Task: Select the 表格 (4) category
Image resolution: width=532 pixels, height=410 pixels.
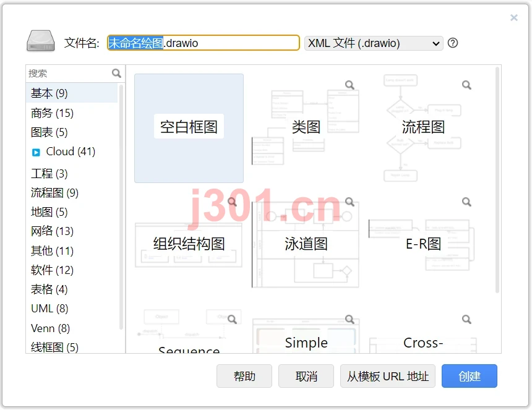Action: pos(72,289)
